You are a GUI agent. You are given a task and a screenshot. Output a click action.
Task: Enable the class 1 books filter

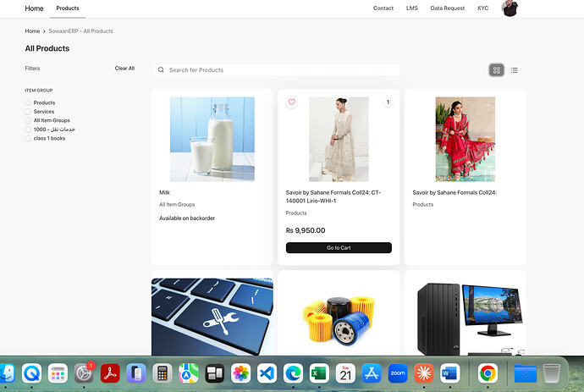point(28,138)
